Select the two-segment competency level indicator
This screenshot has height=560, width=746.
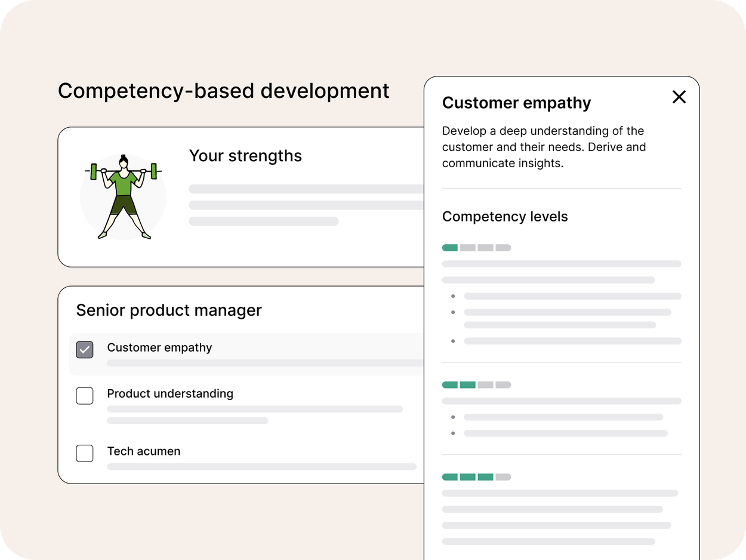[x=476, y=385]
